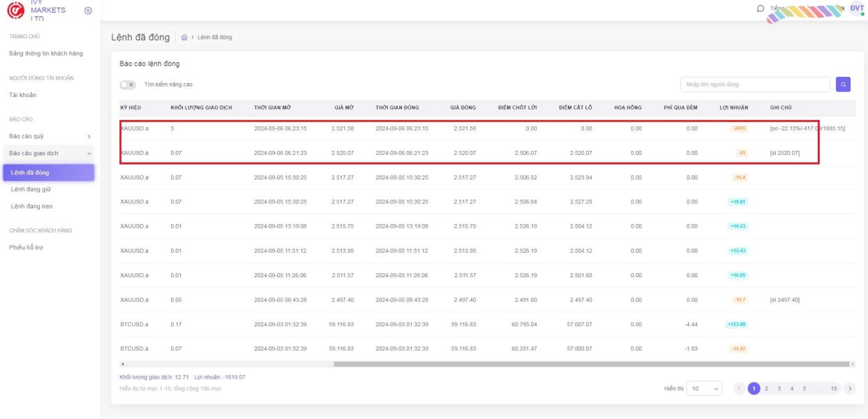
Task: Click the -21 profit badge
Action: [742, 153]
